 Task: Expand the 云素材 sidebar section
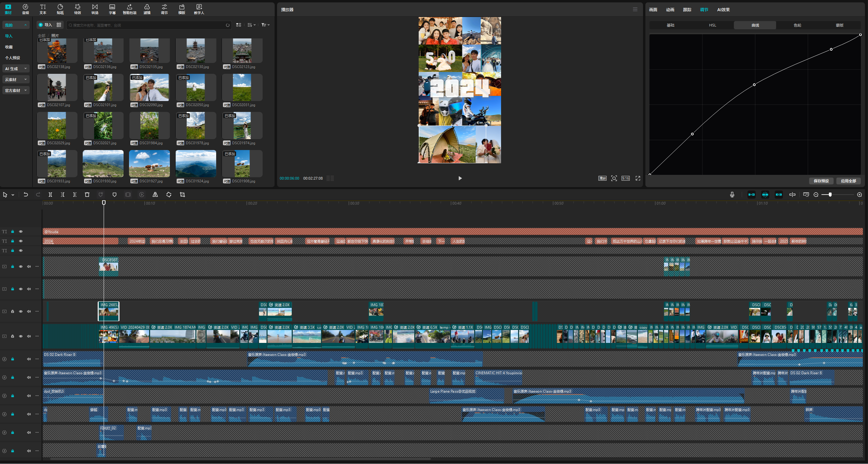pos(16,80)
